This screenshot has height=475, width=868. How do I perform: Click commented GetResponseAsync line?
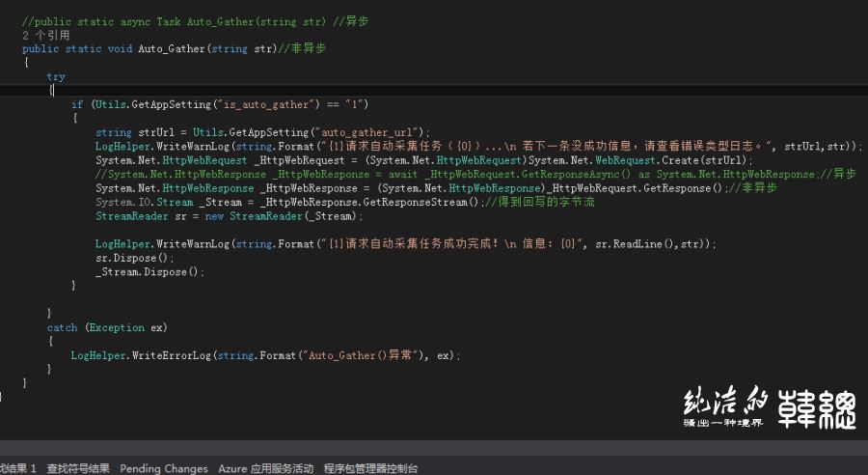tap(475, 174)
